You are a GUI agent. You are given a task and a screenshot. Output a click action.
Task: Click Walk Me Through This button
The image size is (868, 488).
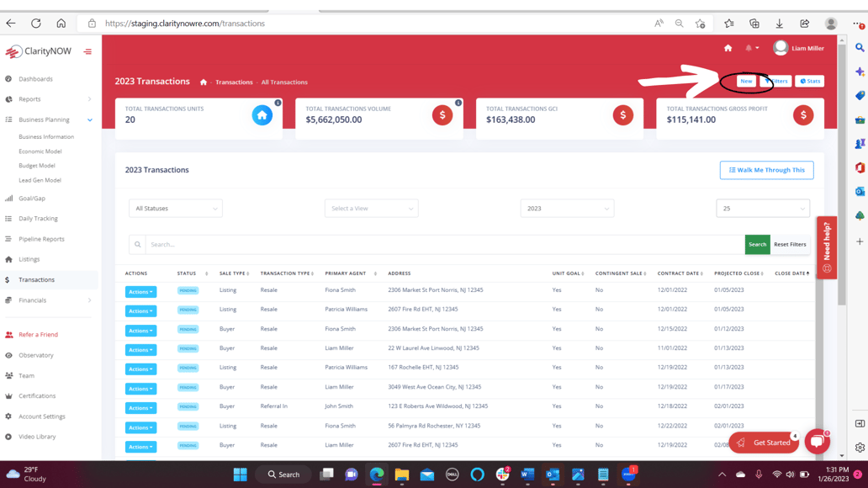766,170
